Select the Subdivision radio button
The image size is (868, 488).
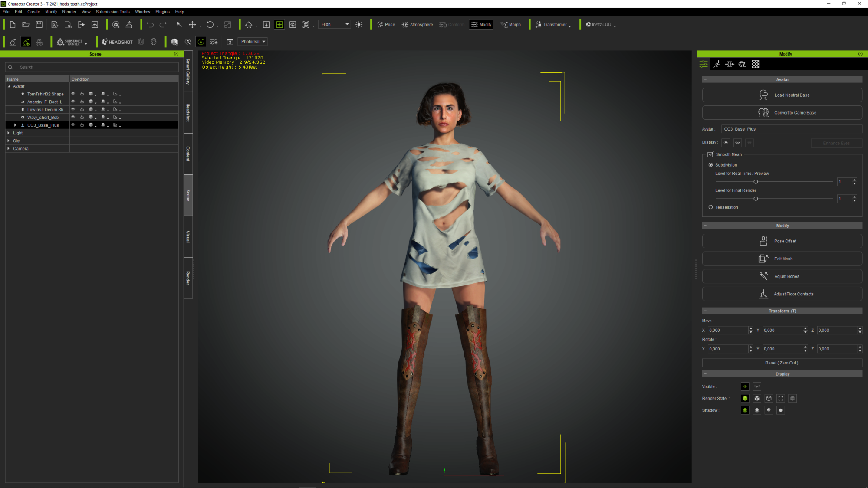tap(710, 165)
